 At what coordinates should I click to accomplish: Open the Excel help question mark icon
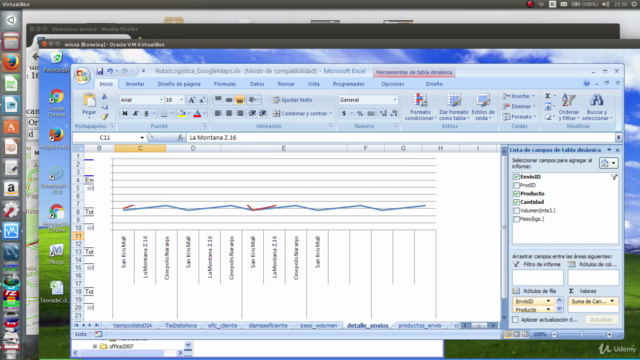(587, 83)
